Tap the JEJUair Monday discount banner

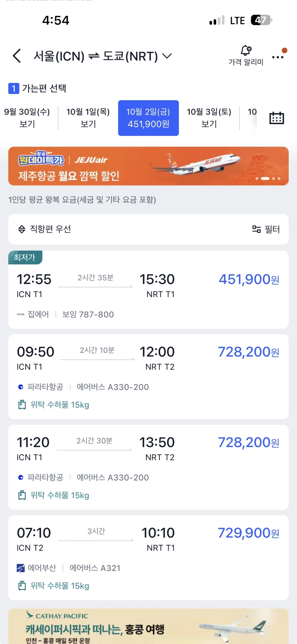coord(148,166)
